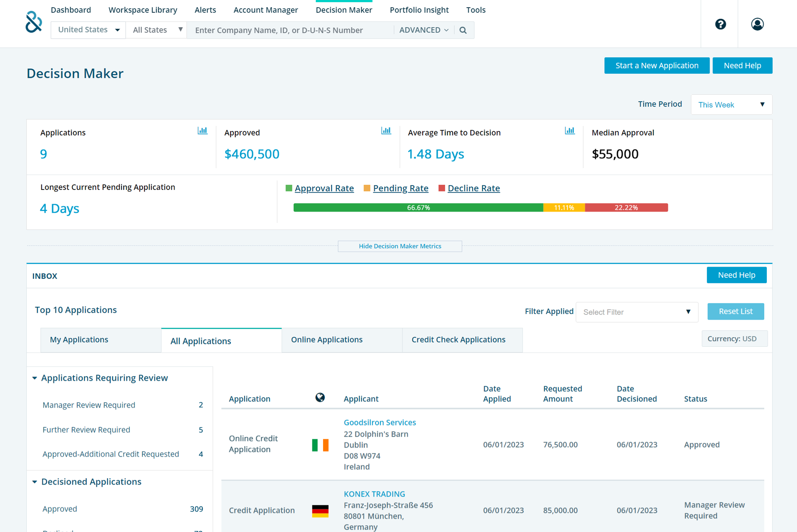This screenshot has width=797, height=532.
Task: Click the globe icon column header
Action: (x=320, y=397)
